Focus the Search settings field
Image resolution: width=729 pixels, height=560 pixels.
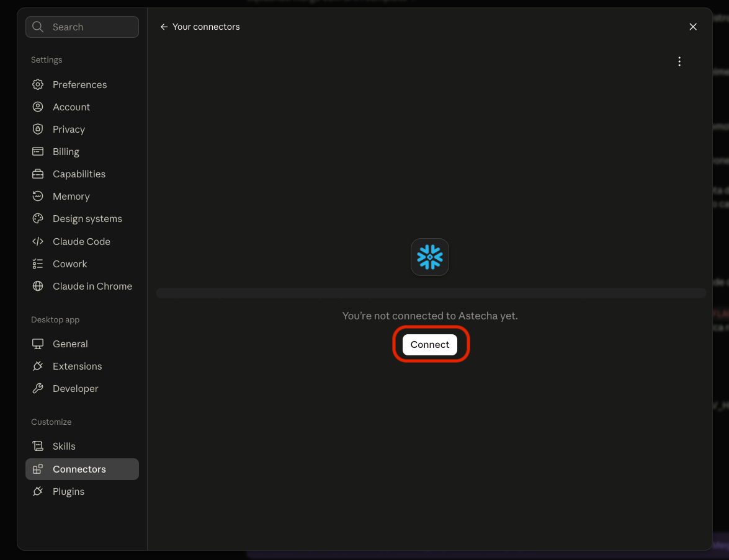point(83,27)
